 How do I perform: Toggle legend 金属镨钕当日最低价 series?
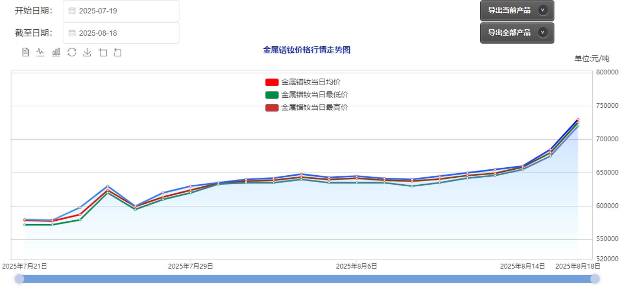point(306,95)
